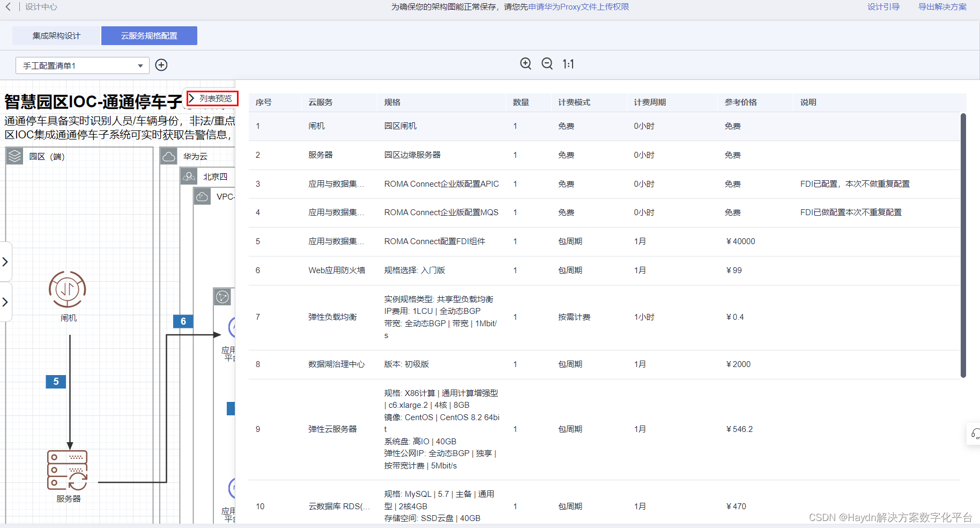Expand the lower left side panel arrow

point(5,302)
